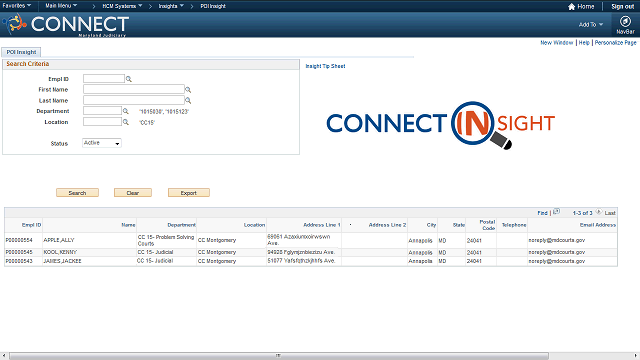Open the New Window link
This screenshot has height=360, width=640.
[557, 43]
